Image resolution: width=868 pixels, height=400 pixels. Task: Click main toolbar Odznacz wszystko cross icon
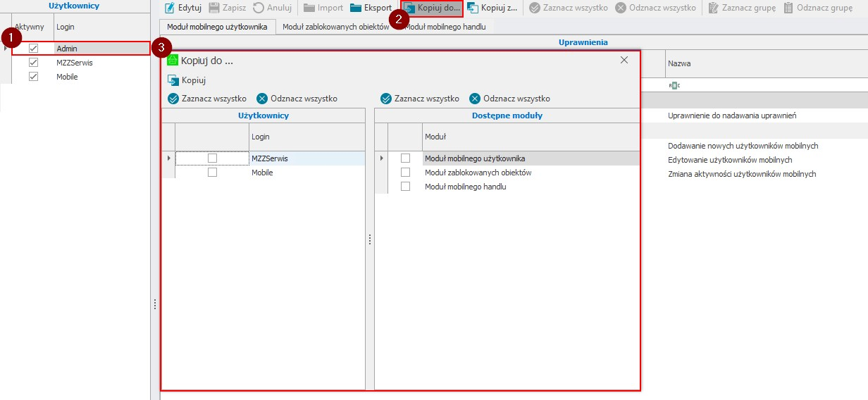(x=621, y=8)
